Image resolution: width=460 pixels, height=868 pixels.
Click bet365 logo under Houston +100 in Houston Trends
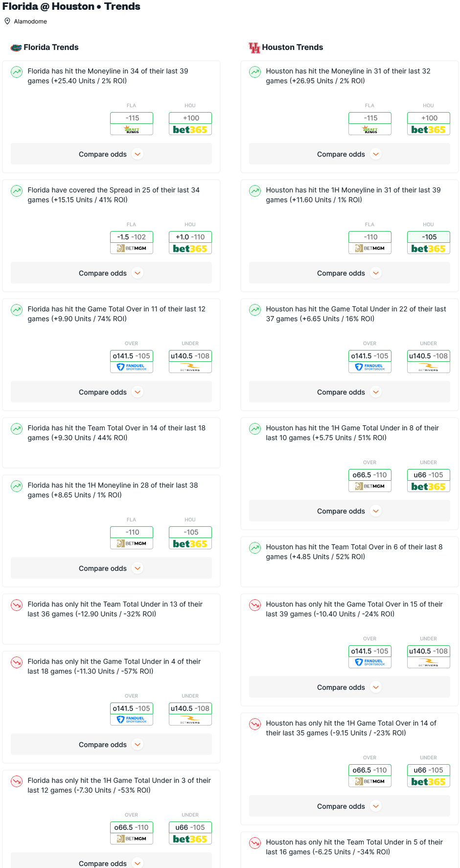pyautogui.click(x=428, y=130)
